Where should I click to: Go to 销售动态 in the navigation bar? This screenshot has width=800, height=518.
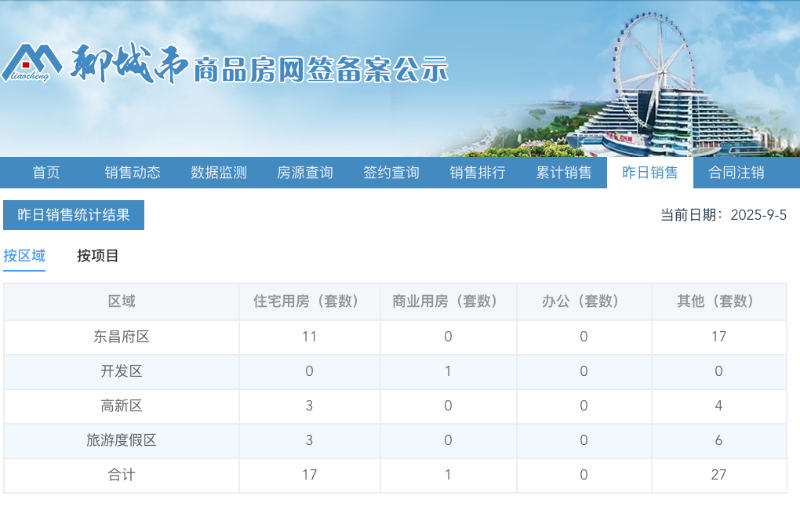pos(132,173)
